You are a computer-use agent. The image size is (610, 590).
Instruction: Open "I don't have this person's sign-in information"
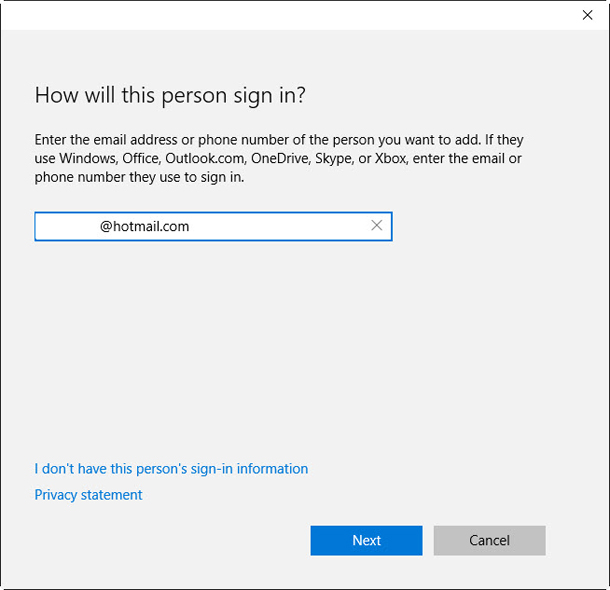[171, 469]
